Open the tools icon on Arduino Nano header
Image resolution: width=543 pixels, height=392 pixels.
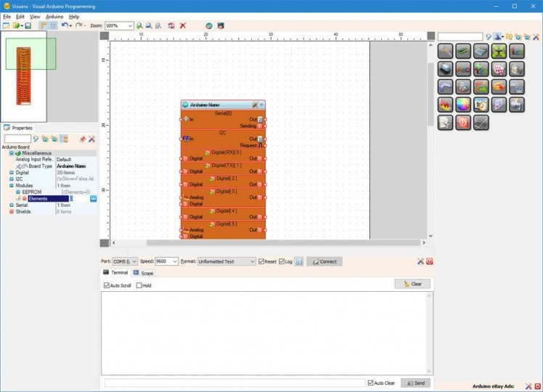pos(255,105)
